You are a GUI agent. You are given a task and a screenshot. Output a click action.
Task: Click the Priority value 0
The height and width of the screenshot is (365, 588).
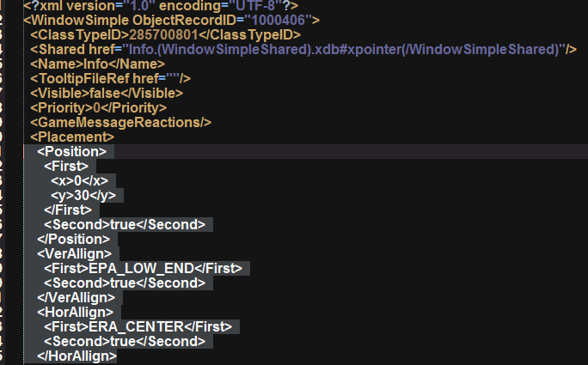tap(97, 107)
